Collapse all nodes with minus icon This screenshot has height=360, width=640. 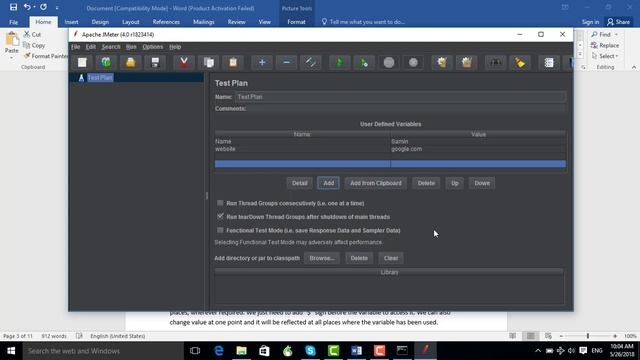[x=287, y=62]
